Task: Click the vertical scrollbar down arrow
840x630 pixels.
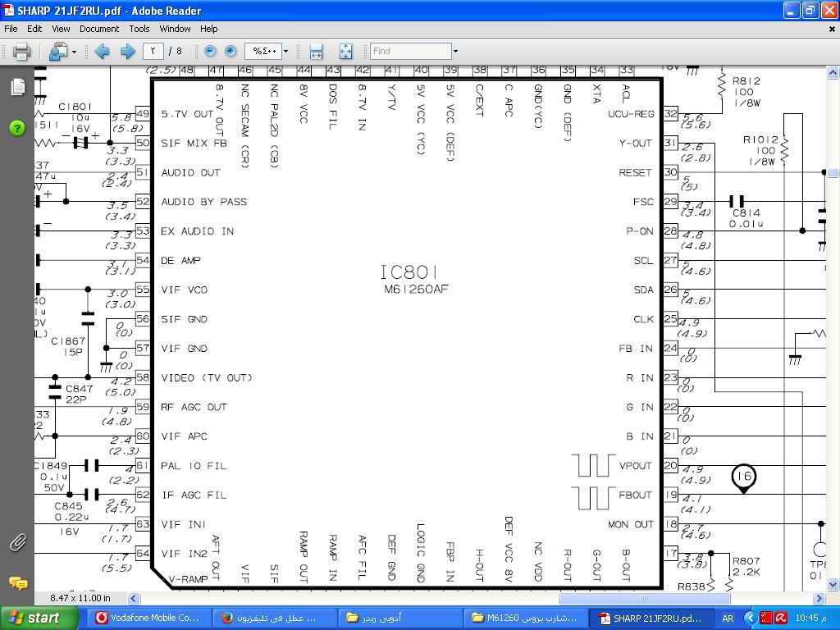Action: pos(833,584)
